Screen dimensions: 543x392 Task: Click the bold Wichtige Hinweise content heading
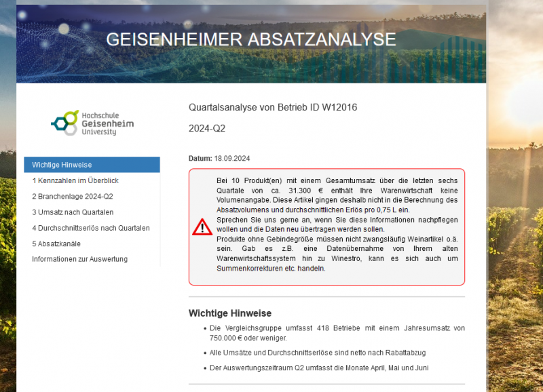point(229,313)
